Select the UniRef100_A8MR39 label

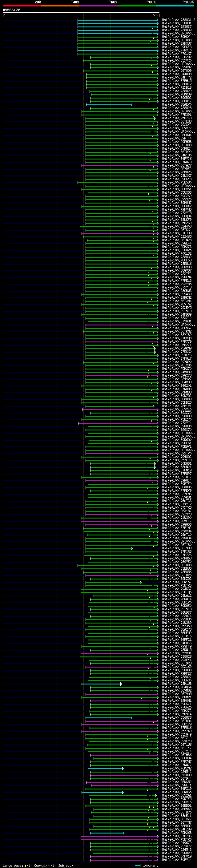177,94
